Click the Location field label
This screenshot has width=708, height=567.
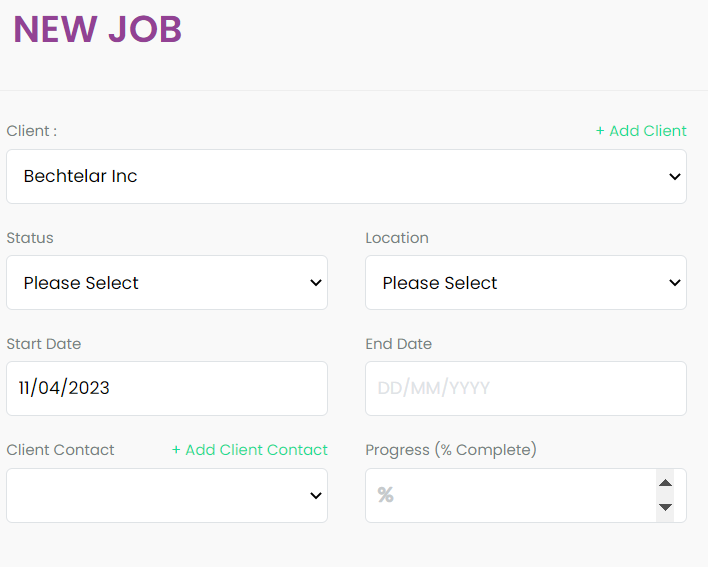[397, 238]
